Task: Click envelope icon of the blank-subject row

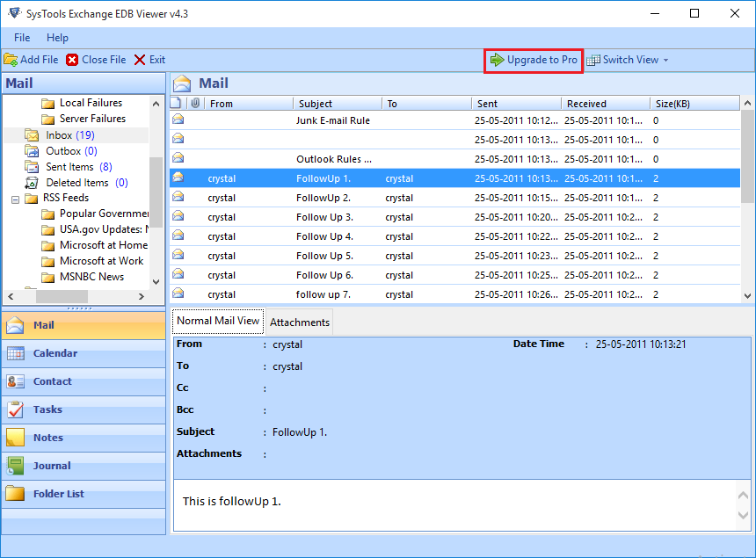Action: [x=178, y=138]
